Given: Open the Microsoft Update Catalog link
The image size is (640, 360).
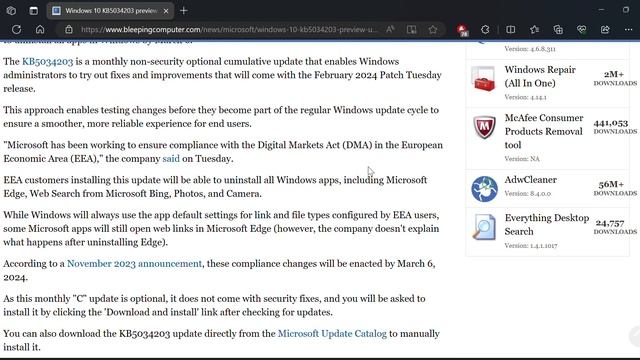Looking at the screenshot, I should pos(332,334).
